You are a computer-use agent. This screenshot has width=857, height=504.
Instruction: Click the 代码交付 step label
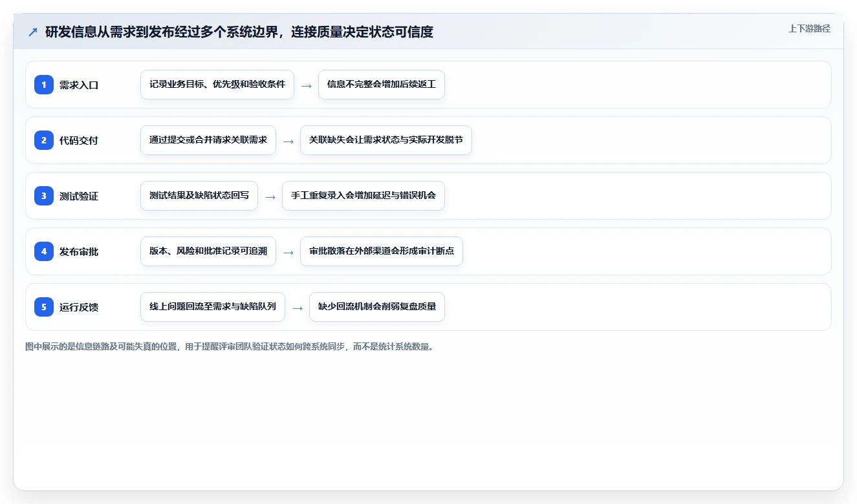point(79,140)
